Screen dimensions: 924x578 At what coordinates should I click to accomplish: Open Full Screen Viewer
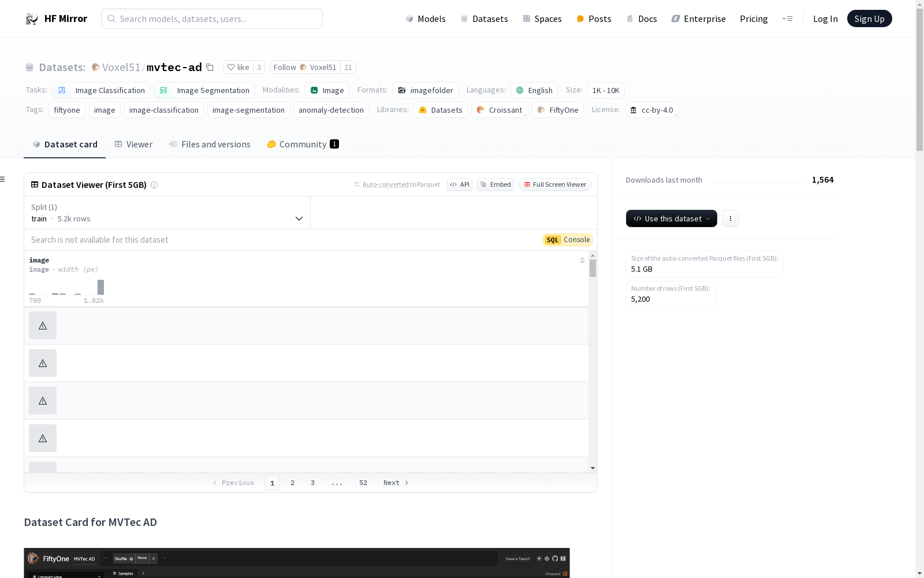(555, 184)
